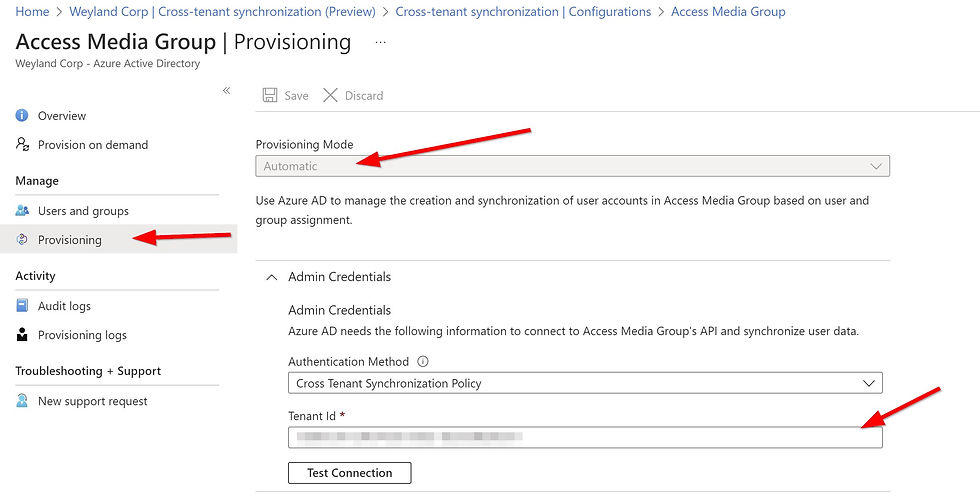
Task: Open Users and groups
Action: [x=83, y=211]
